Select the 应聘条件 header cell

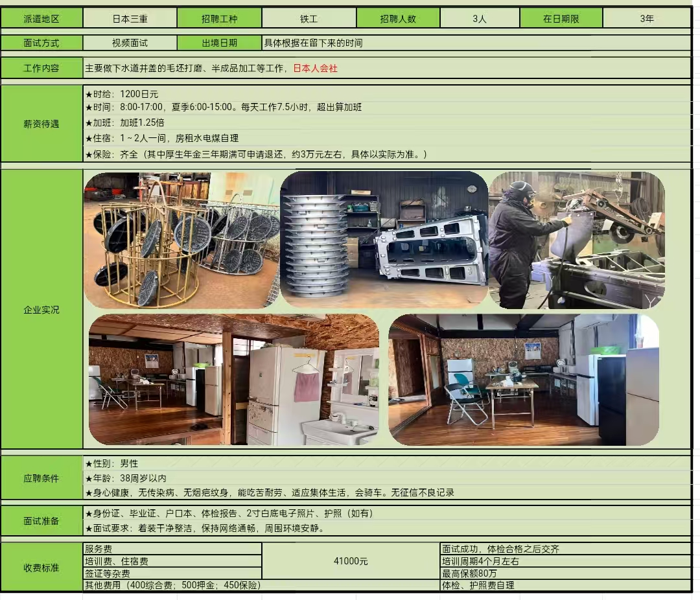pyautogui.click(x=41, y=478)
